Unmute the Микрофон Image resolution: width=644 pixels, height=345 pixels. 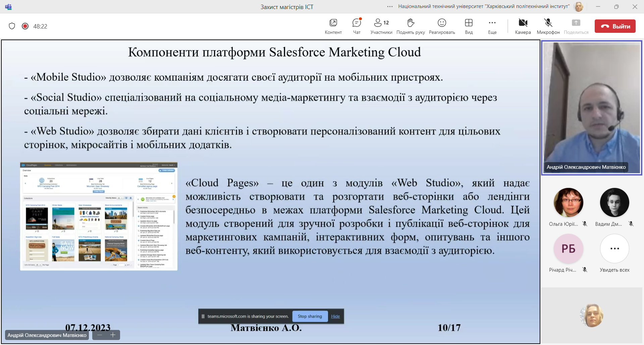point(548,26)
